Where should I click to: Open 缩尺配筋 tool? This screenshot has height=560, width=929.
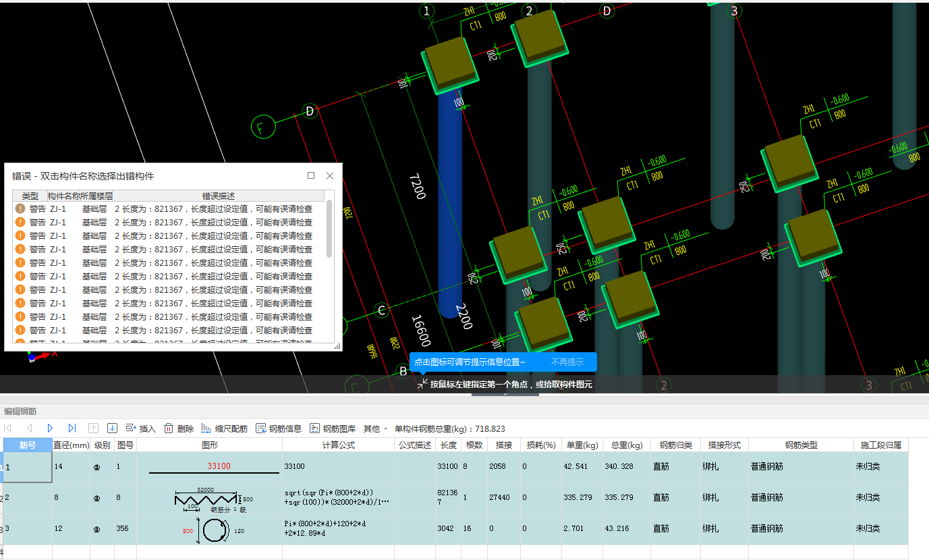224,428
